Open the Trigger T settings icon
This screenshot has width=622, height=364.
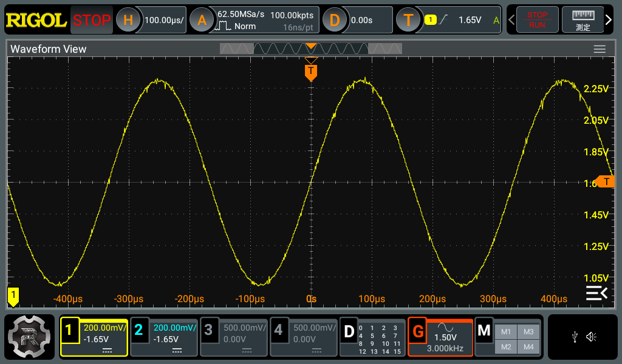408,20
